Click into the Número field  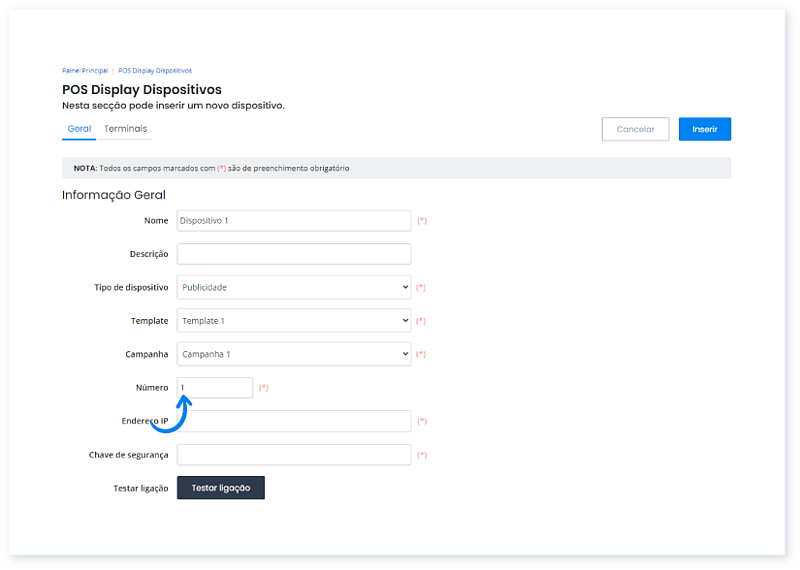point(215,387)
